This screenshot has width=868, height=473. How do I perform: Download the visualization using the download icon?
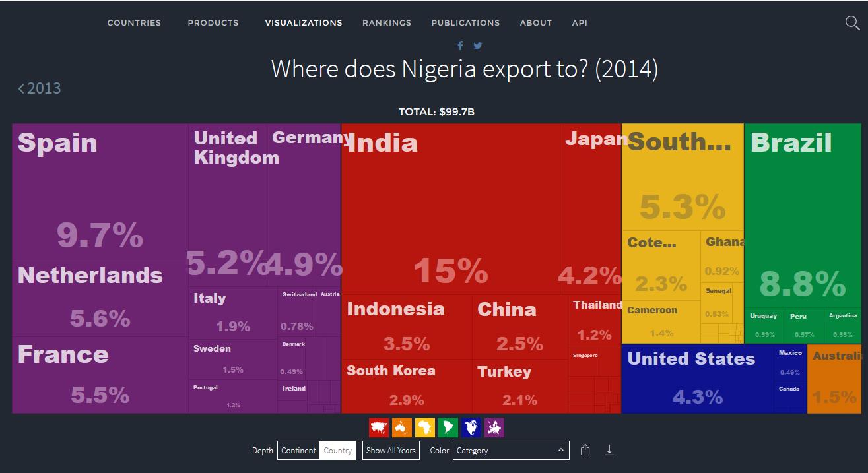click(609, 450)
